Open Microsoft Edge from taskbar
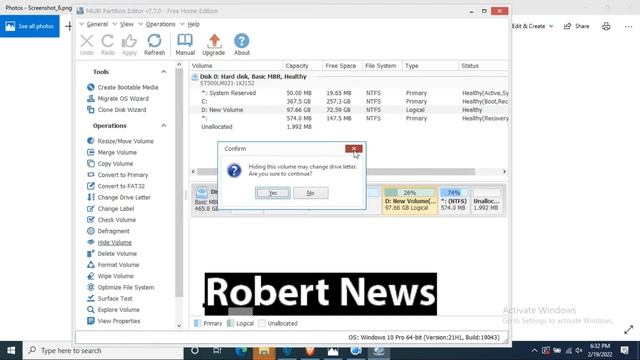This screenshot has height=360, width=640. [241, 351]
